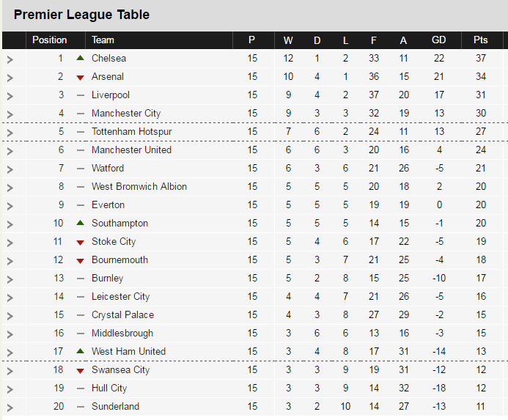Click the green up arrow beside Southampton
The image size is (508, 420).
click(81, 223)
